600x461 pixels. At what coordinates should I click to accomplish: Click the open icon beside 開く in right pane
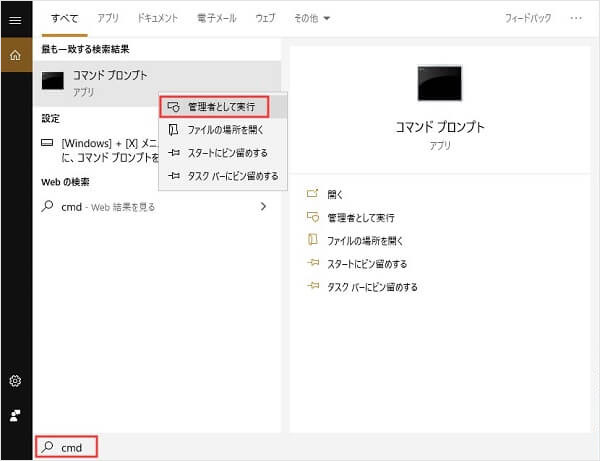tap(313, 194)
